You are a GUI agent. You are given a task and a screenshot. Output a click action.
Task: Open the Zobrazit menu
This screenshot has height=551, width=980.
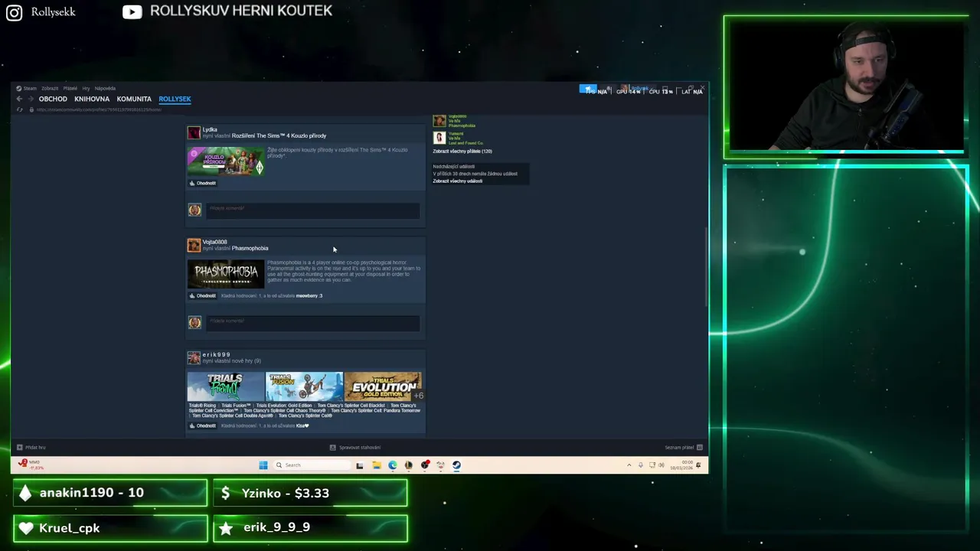tap(50, 89)
